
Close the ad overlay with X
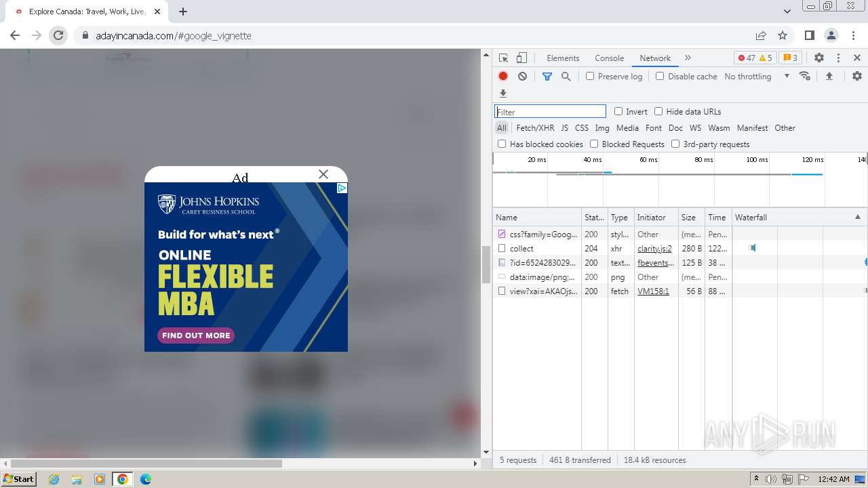pos(323,174)
